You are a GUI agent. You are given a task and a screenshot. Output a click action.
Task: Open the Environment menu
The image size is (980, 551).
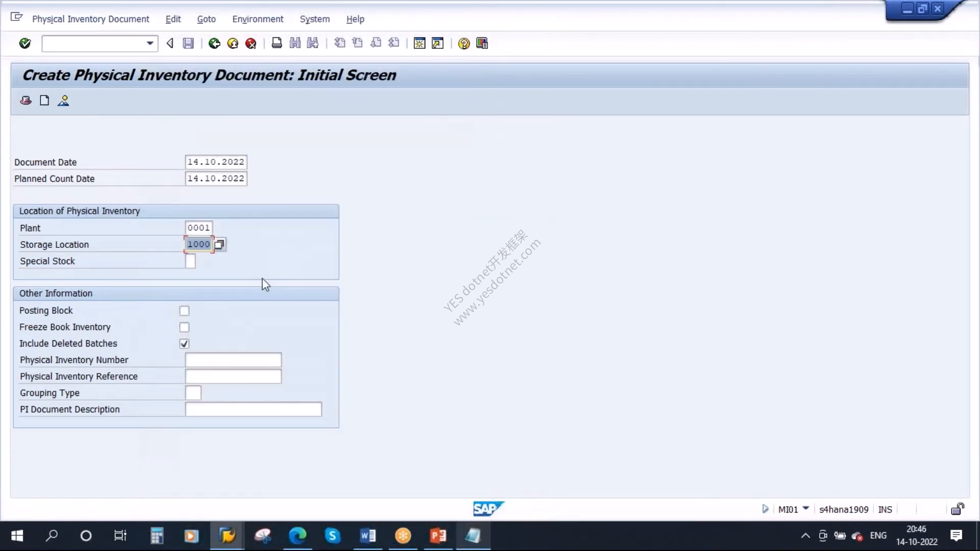pyautogui.click(x=258, y=19)
